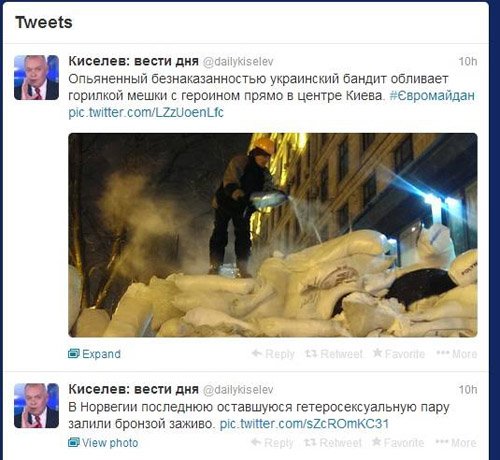Image resolution: width=500 pixels, height=460 pixels.
Task: Click the 10h timestamp on first tweet
Action: tap(468, 61)
